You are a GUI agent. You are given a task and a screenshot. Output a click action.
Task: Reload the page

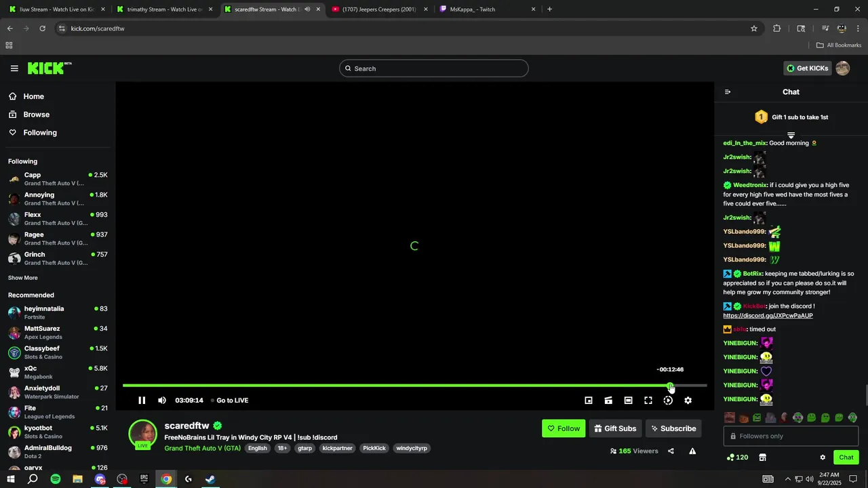click(x=42, y=28)
